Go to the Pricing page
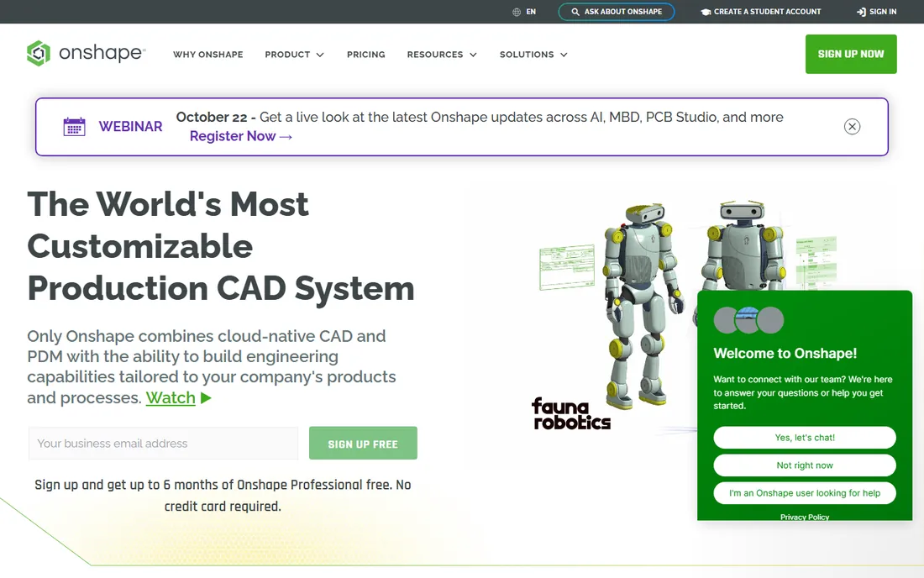 coord(366,55)
